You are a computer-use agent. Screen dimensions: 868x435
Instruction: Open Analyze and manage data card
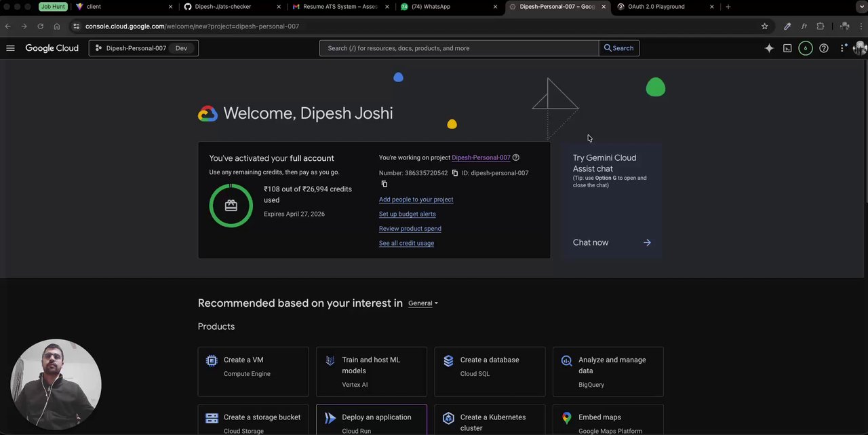[x=608, y=372]
